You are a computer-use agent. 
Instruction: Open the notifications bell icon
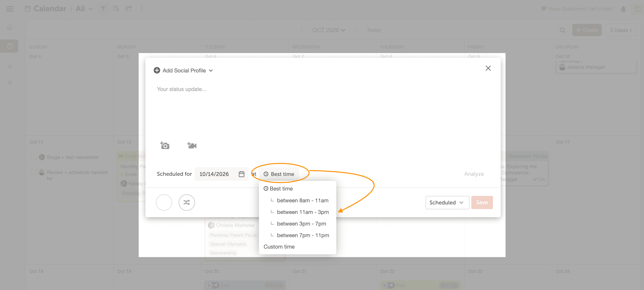(623, 9)
